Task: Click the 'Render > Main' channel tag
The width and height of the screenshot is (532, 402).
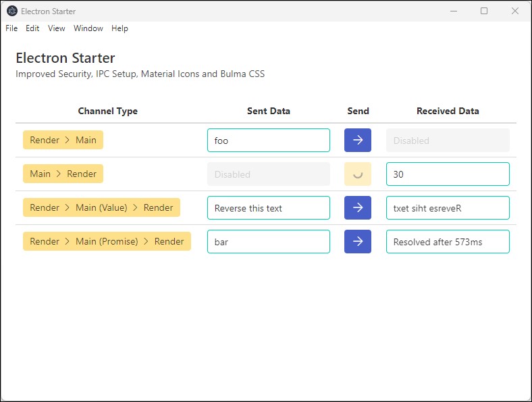Action: click(63, 140)
